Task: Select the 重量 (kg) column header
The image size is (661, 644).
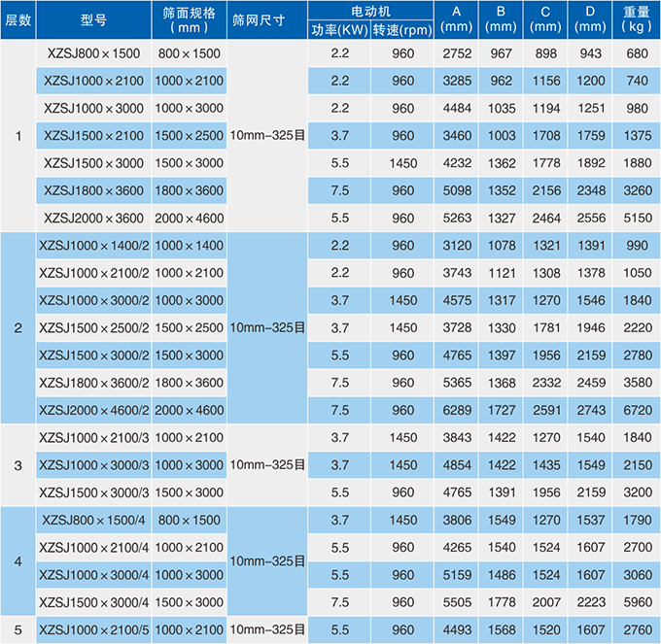Action: click(x=636, y=20)
